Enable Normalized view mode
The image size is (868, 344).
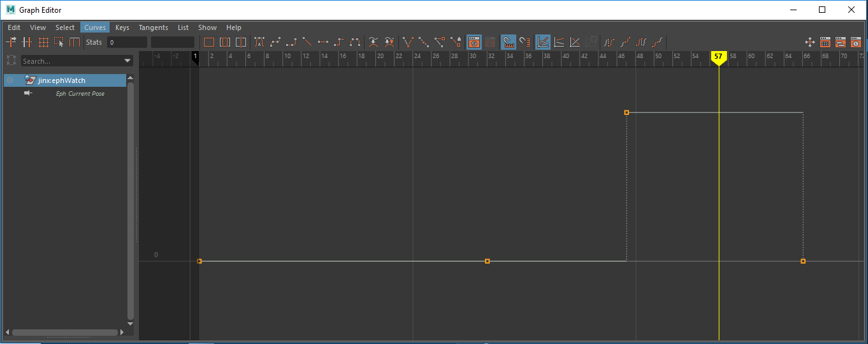tap(575, 42)
